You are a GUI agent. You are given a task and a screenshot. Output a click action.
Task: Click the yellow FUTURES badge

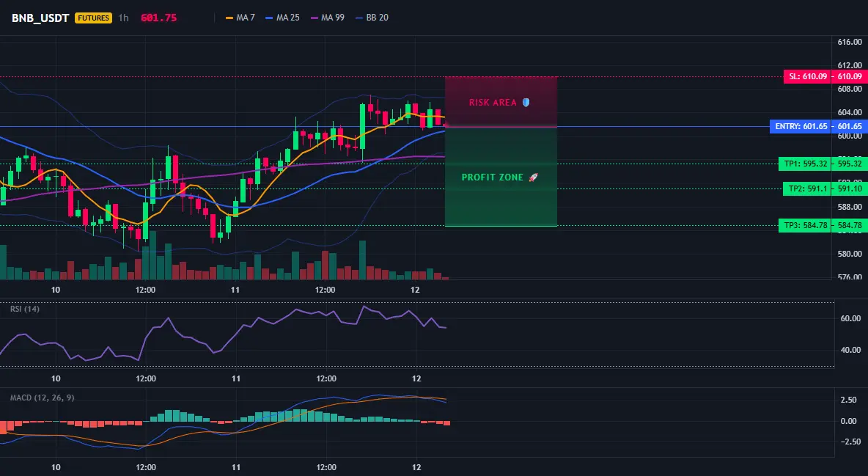[x=94, y=18]
